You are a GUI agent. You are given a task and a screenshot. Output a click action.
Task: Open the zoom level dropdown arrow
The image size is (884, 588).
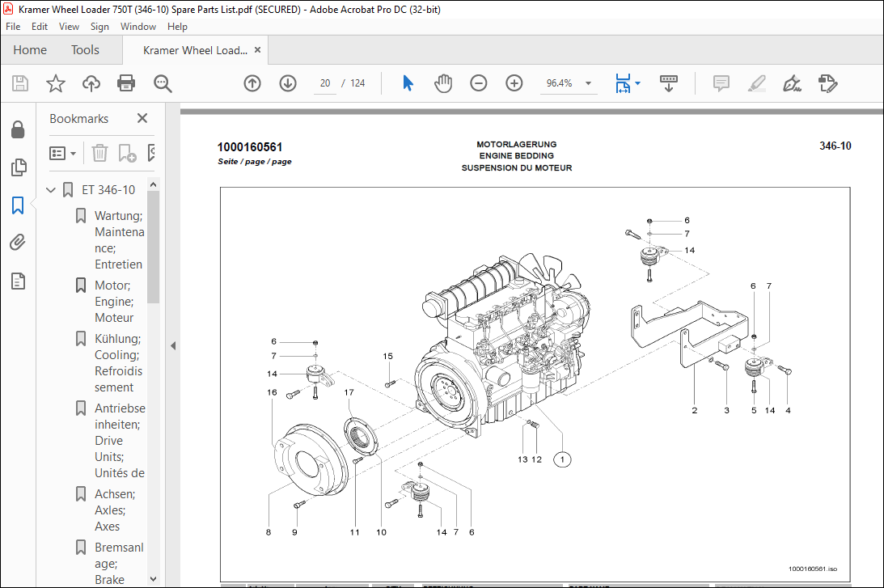point(588,83)
